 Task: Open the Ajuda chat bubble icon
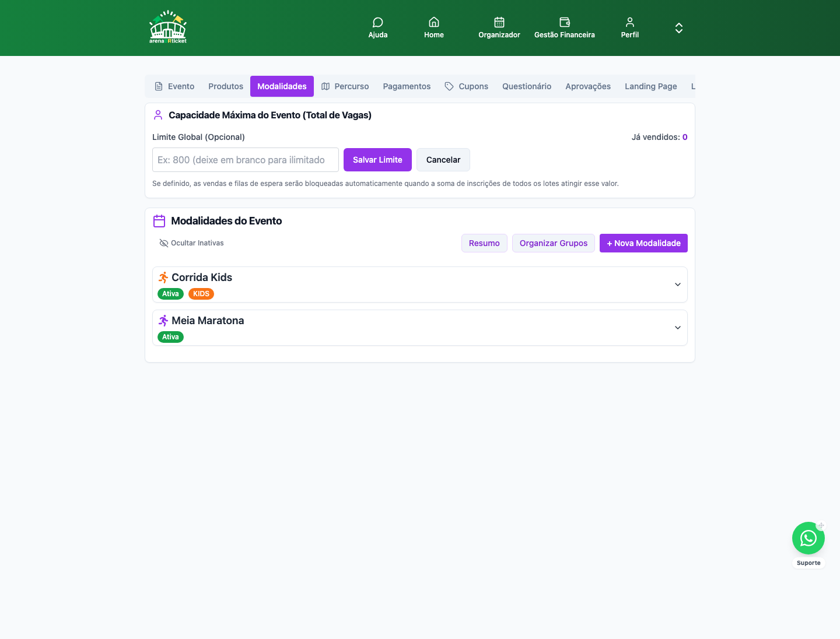point(378,22)
